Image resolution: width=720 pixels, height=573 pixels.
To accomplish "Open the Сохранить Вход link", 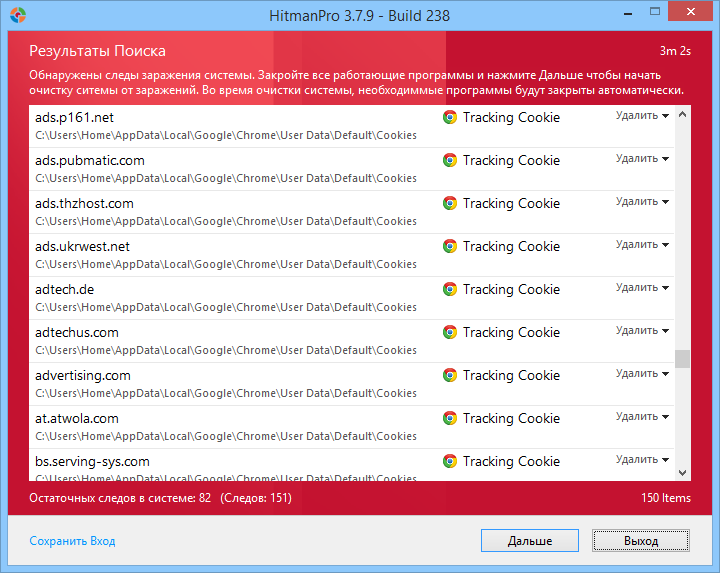I will tap(72, 541).
